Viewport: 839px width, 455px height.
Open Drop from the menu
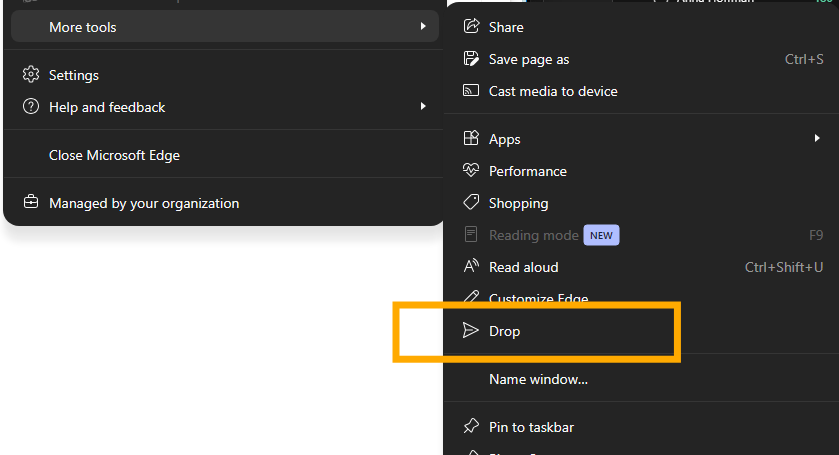(641, 331)
